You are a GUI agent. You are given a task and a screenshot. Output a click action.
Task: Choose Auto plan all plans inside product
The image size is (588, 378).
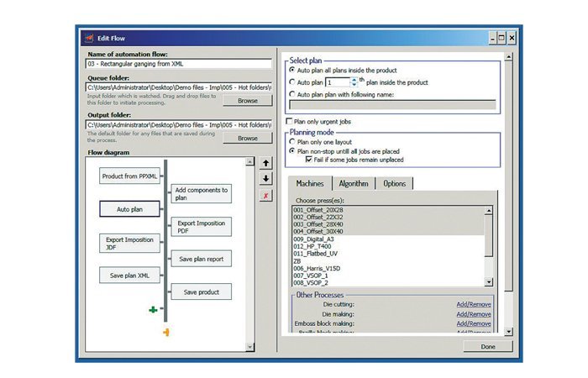292,70
